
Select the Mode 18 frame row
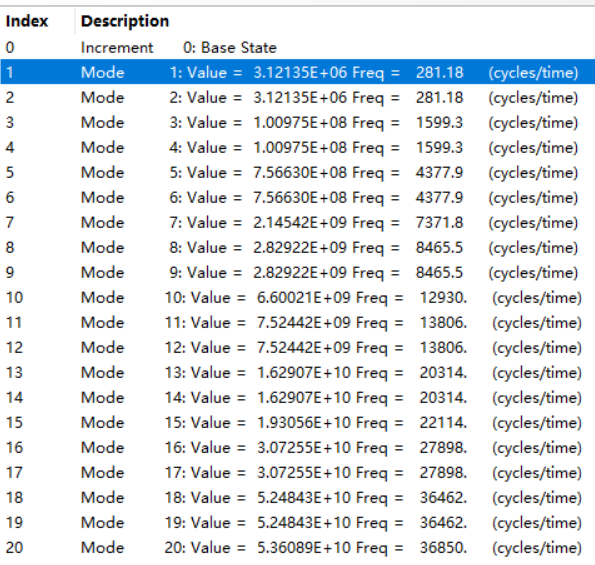pos(298,497)
